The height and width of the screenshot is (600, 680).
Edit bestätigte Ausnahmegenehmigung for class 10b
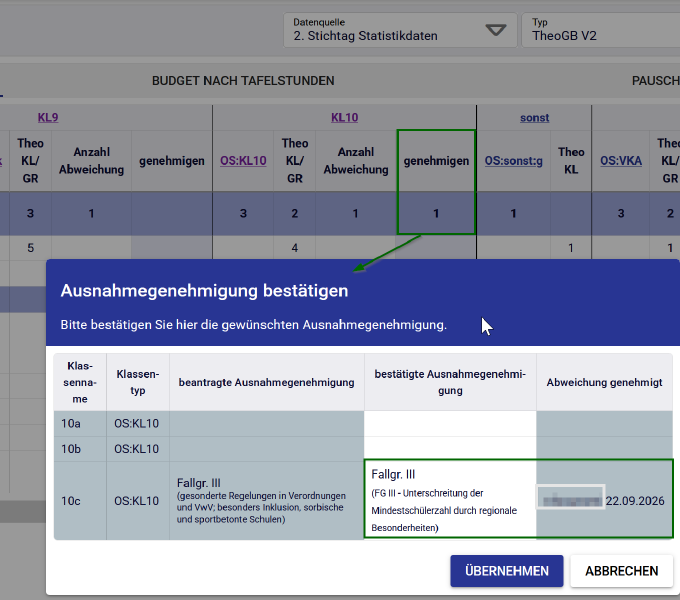pyautogui.click(x=450, y=449)
